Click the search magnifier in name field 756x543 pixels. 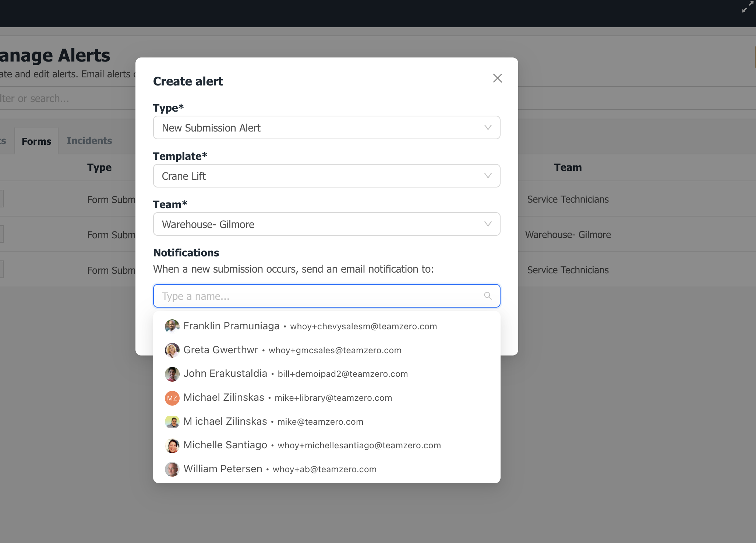pos(488,296)
